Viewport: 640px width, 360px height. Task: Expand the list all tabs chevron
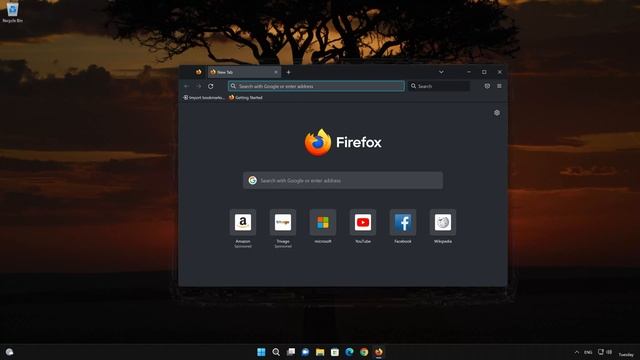point(441,72)
